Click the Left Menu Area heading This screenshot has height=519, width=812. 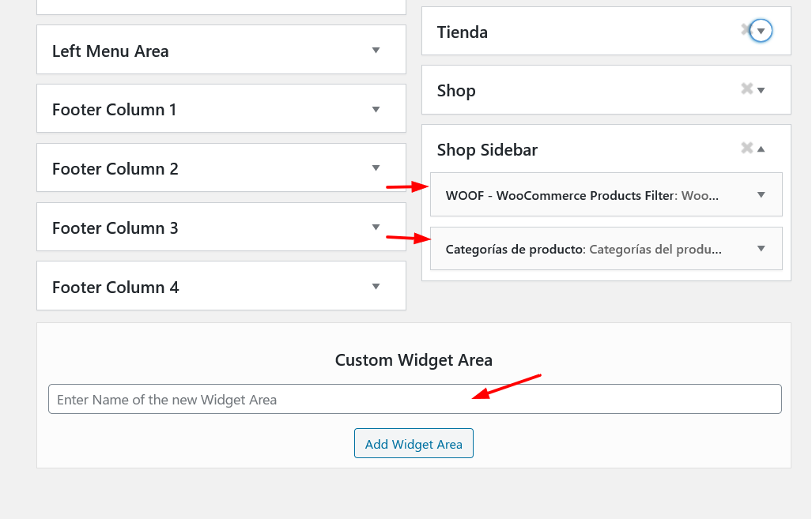[111, 51]
